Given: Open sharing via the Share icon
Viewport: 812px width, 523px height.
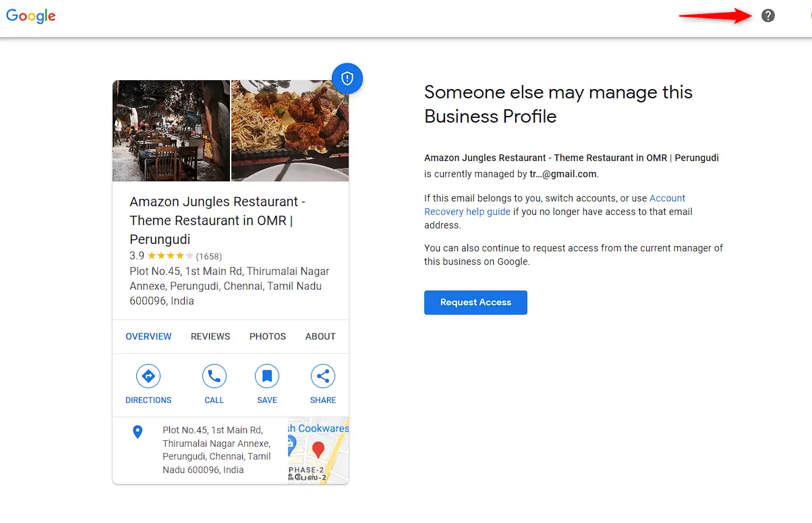Looking at the screenshot, I should click(x=322, y=376).
